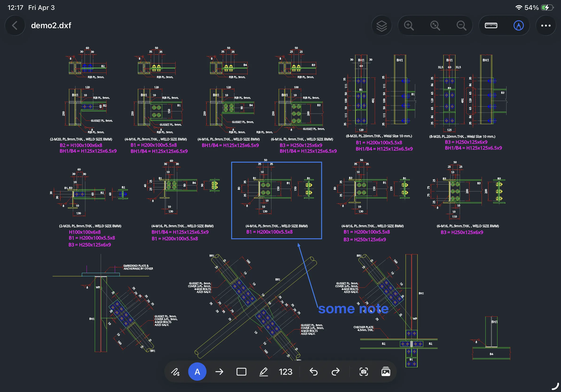Screen dimensions: 561x392
Task: Tap 'EMBEDDED PLATE & ANCHORAGE BY OTHER' label
Action: point(138,267)
